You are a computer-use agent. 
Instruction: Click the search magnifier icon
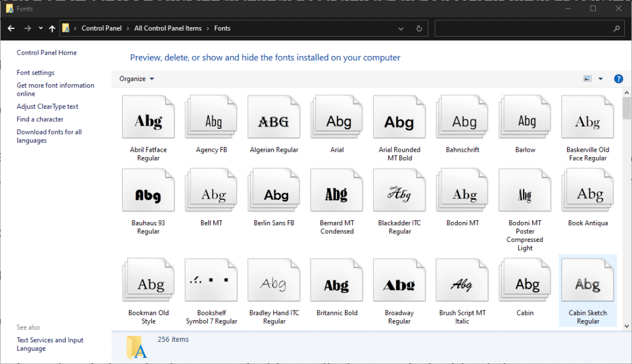618,28
